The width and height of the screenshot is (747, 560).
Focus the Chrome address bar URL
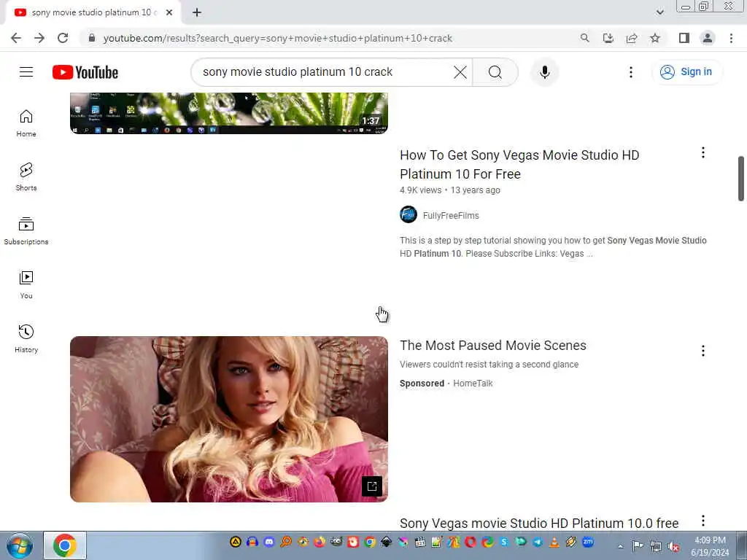click(277, 38)
